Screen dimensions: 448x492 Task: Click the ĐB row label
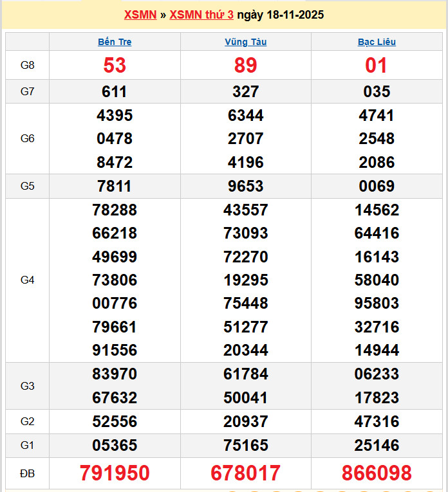pyautogui.click(x=27, y=473)
